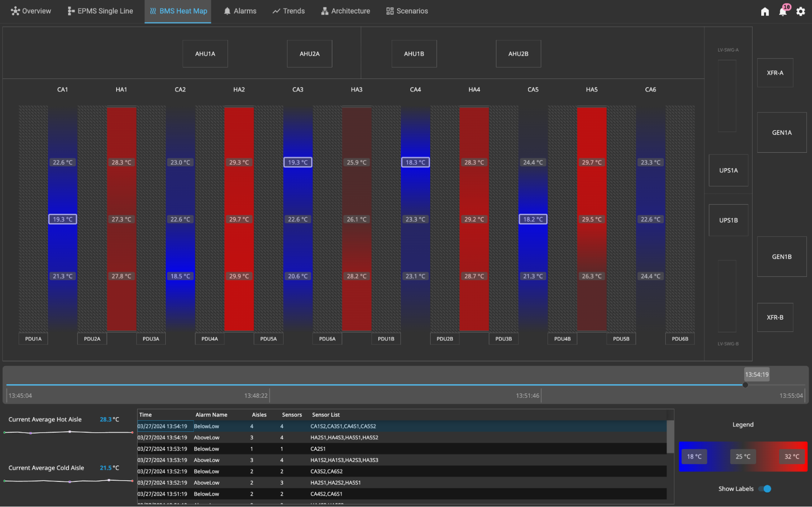The image size is (812, 507).
Task: Go to the Architecture tab
Action: point(346,11)
